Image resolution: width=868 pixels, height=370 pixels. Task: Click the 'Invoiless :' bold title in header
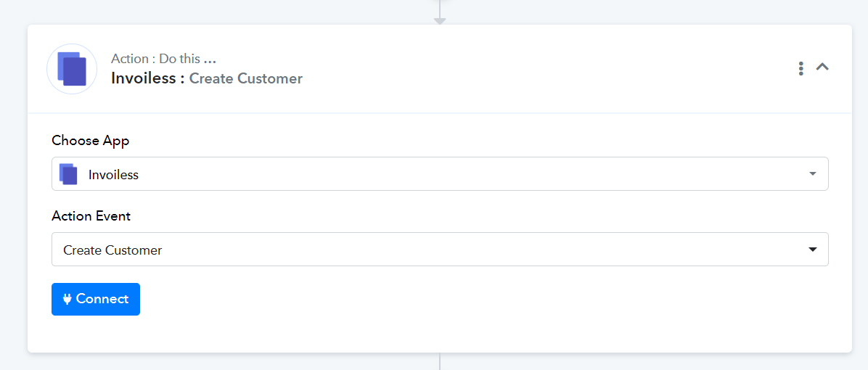148,78
